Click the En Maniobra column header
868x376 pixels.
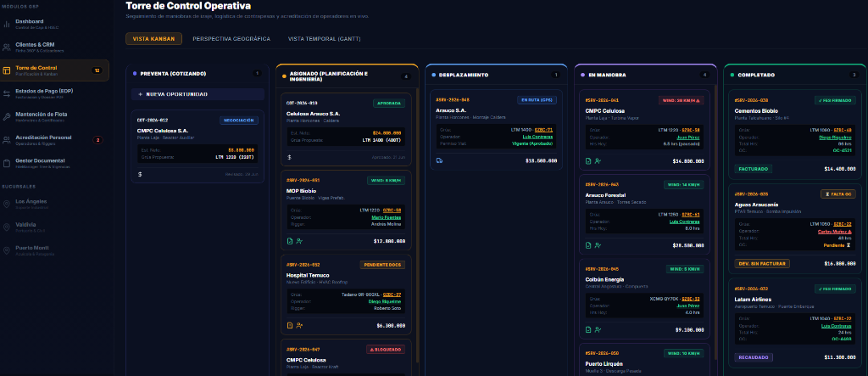646,75
